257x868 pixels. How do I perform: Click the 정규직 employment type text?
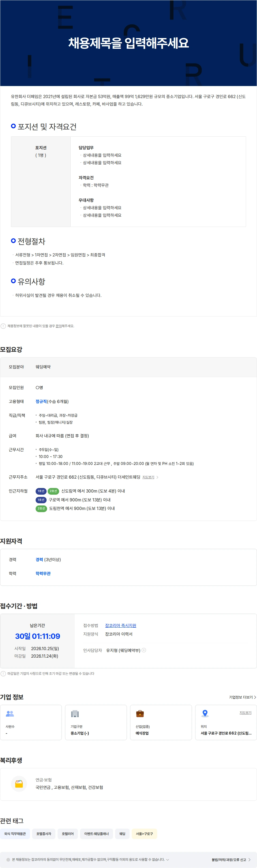pos(41,401)
